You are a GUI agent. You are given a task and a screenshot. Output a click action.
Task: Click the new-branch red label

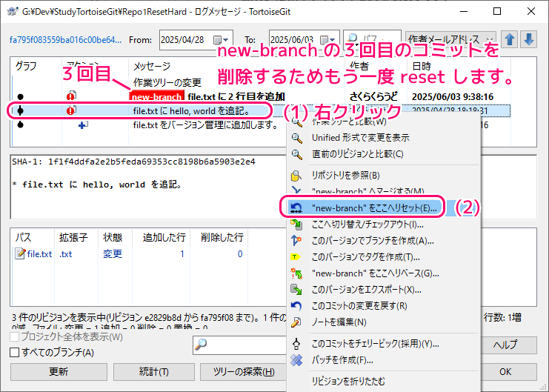[157, 96]
